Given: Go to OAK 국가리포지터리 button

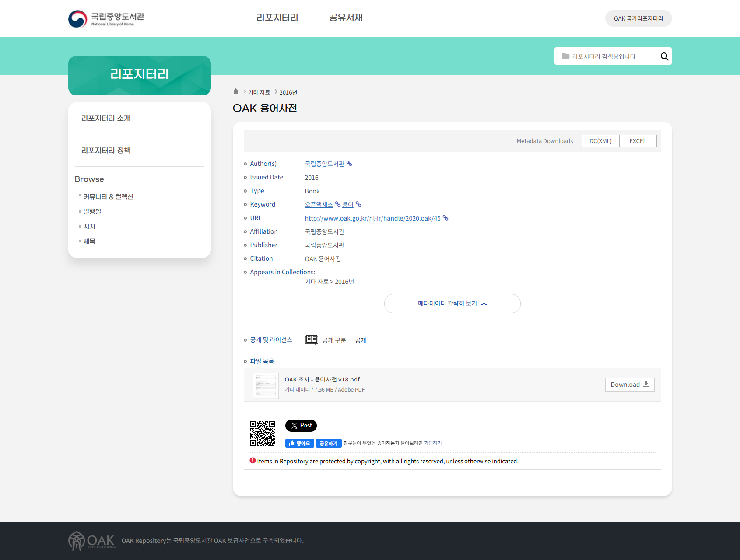Looking at the screenshot, I should click(x=638, y=18).
